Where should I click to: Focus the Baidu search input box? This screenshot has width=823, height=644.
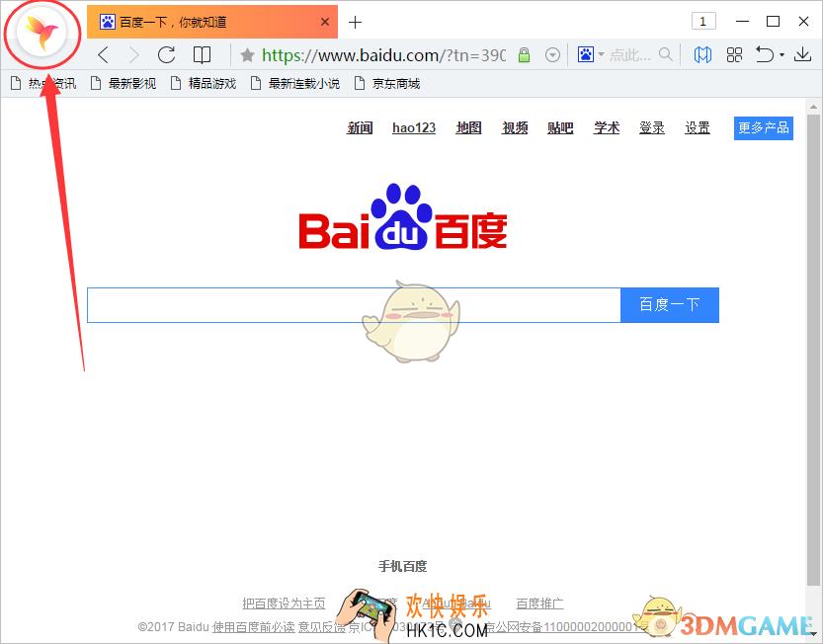(x=354, y=305)
